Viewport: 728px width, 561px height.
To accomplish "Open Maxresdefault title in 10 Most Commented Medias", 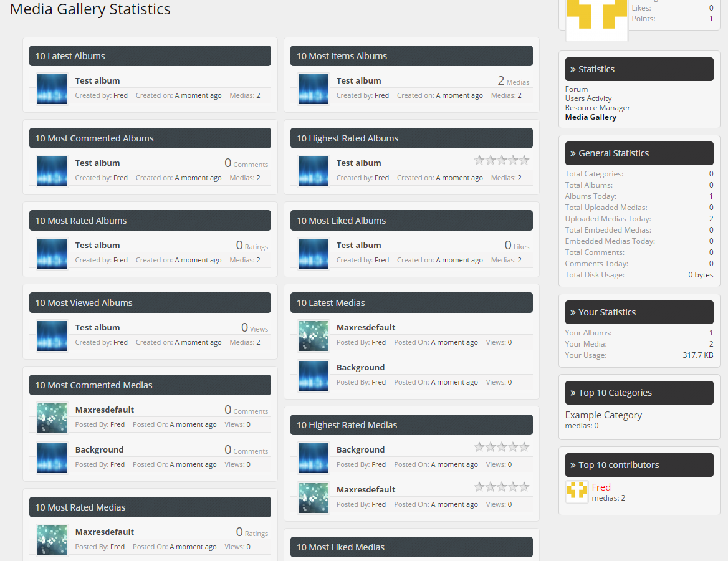I will (105, 410).
